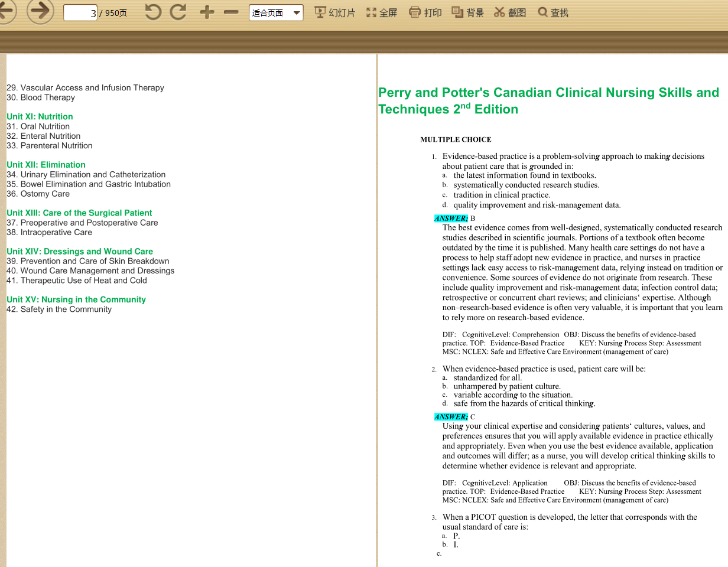Click option 'systematically conducted research studies.'
The height and width of the screenshot is (567, 728).
526,185
